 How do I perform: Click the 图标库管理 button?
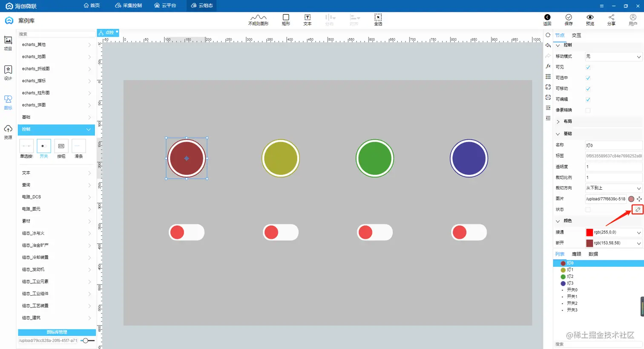click(x=57, y=332)
